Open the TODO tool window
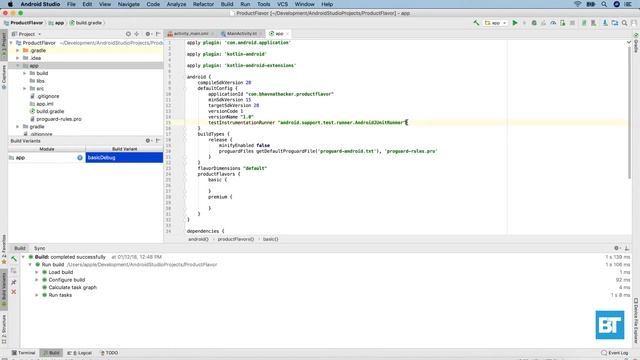 pyautogui.click(x=109, y=353)
